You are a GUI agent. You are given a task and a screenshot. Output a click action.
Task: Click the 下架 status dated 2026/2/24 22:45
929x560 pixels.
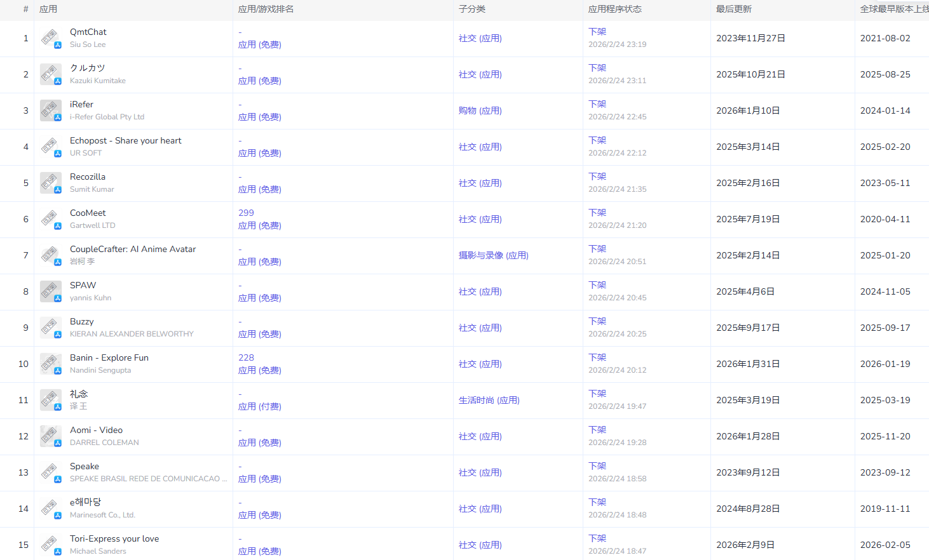pos(597,104)
